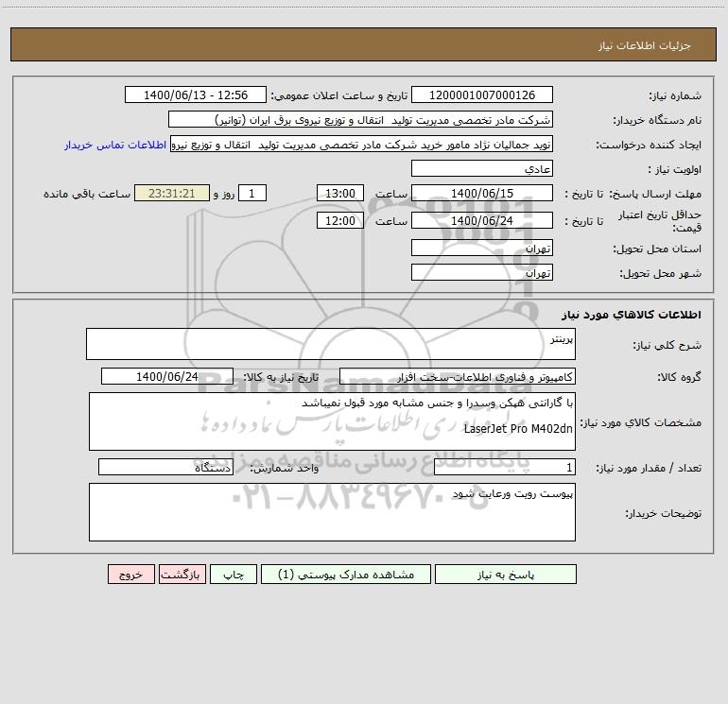Click the delivery province field تهران
Image resolution: width=728 pixels, height=704 pixels.
point(482,249)
